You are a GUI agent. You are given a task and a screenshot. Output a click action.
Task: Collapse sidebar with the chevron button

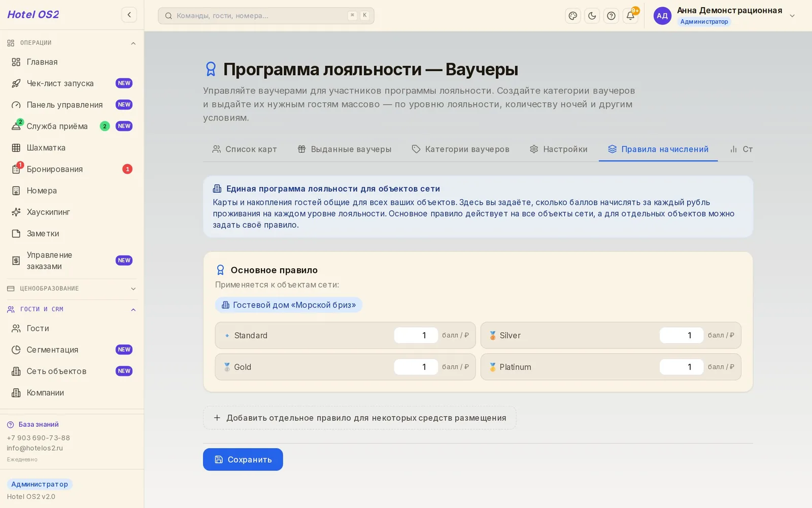click(129, 15)
